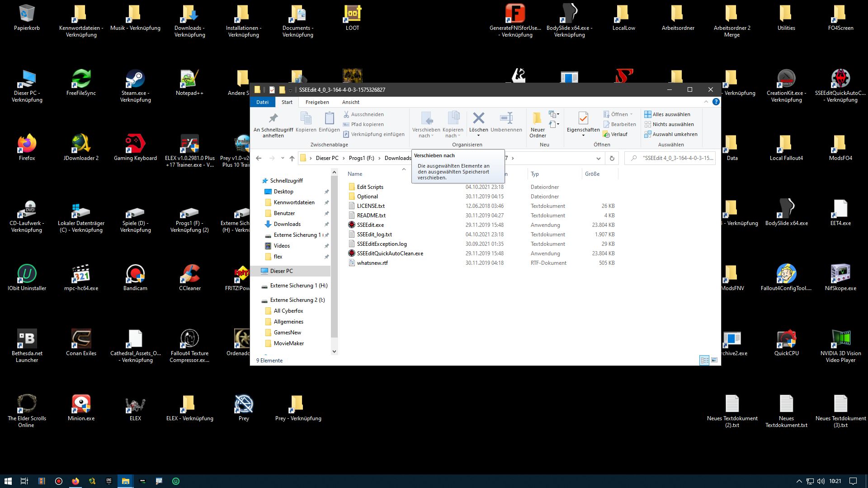Click the up-arrow parent folder icon
Viewport: 868px width, 488px height.
[x=292, y=158]
